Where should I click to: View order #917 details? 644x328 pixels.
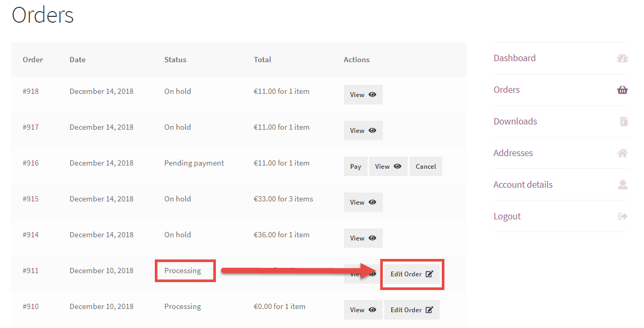363,131
